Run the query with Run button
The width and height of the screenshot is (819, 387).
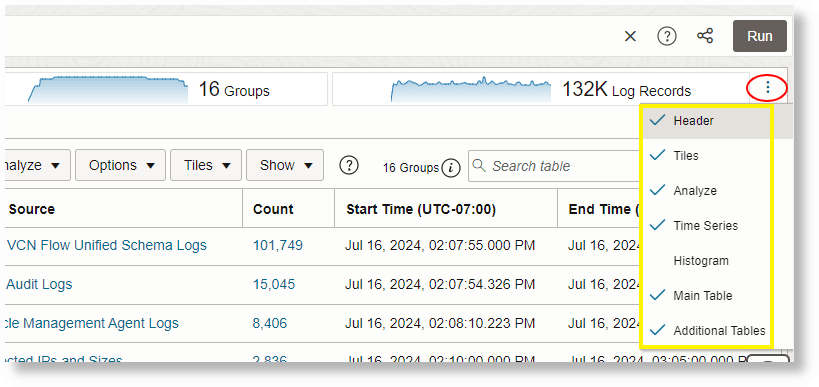click(x=759, y=36)
